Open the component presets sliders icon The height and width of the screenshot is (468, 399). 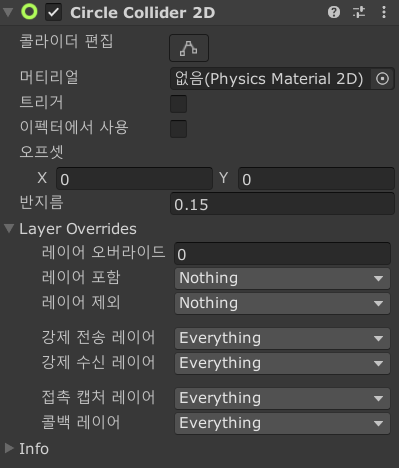359,12
